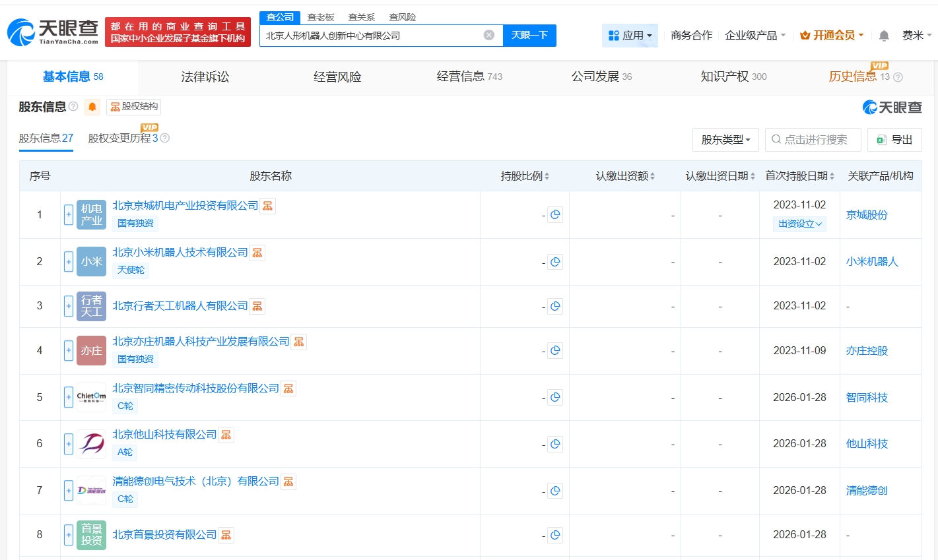The image size is (938, 560).
Task: Click equity structure icon next to 北京他山科技有限公司
Action: tap(226, 435)
